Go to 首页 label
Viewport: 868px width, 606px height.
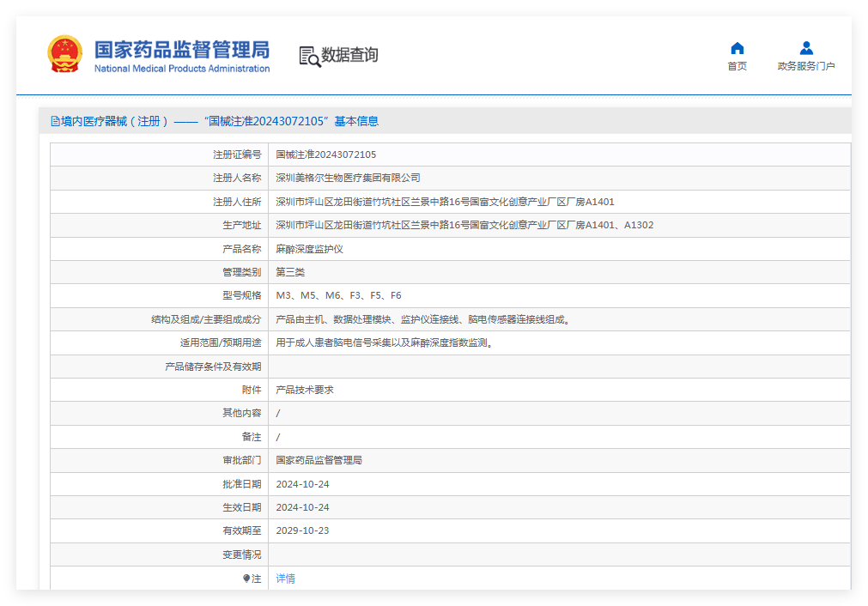click(x=737, y=66)
